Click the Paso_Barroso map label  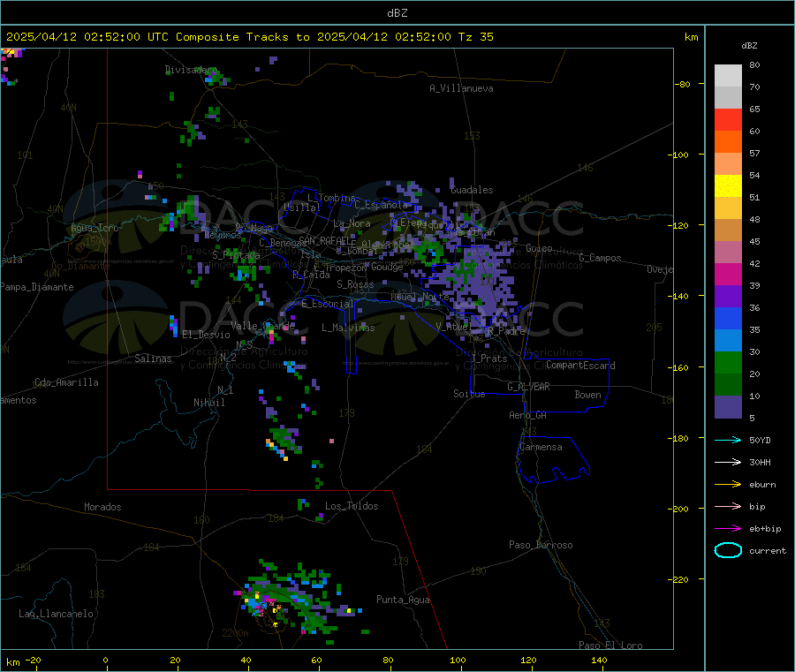pos(541,545)
